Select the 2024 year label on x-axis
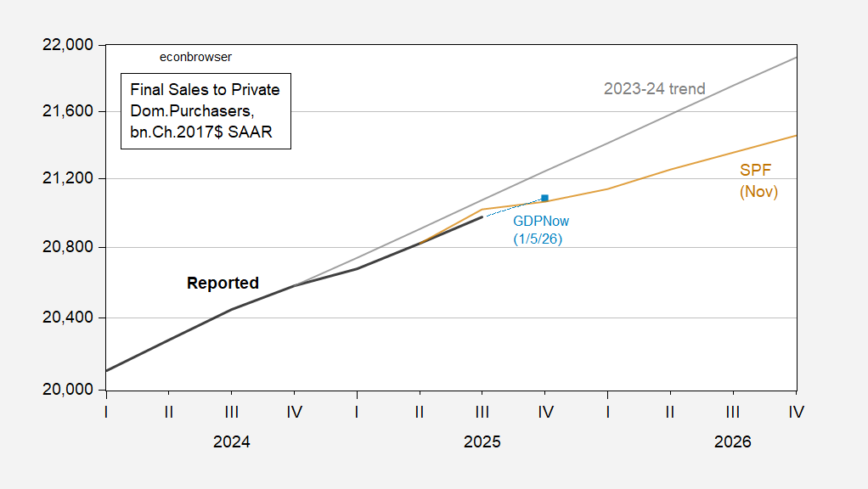The image size is (868, 489). [231, 442]
